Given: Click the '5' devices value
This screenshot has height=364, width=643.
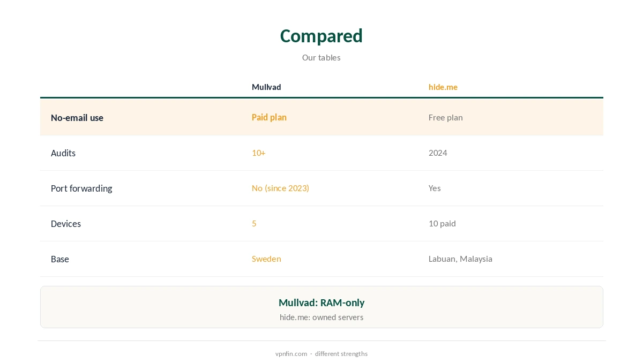Looking at the screenshot, I should pyautogui.click(x=254, y=223).
